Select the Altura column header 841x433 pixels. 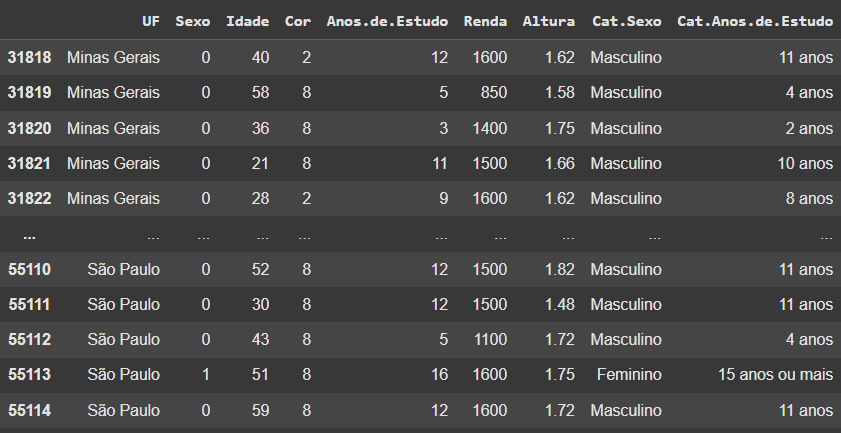[549, 21]
